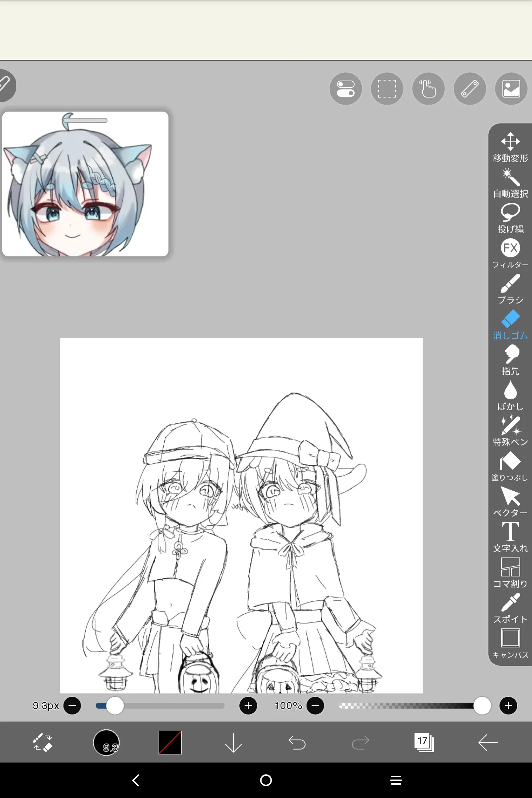This screenshot has width=532, height=798.
Task: Tap the Android recent apps button
Action: 396,780
